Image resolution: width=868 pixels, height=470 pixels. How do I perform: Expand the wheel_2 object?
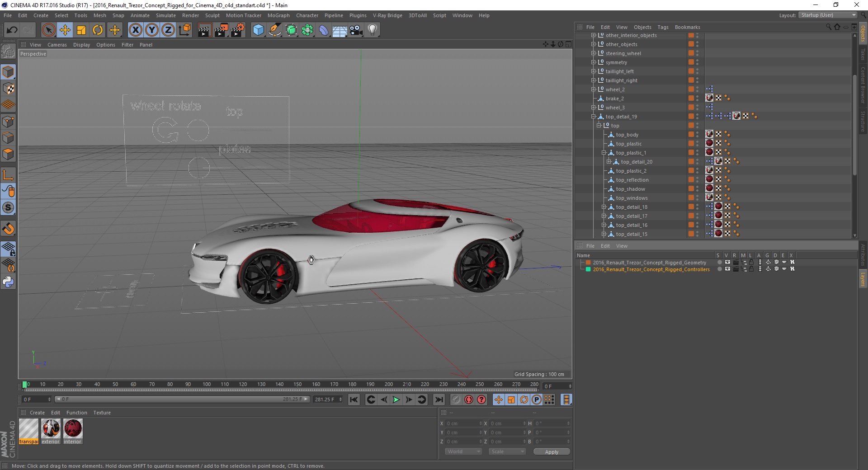click(594, 89)
